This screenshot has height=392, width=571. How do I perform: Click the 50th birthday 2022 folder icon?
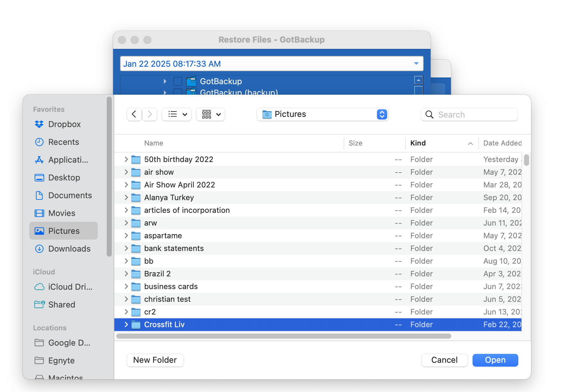[136, 159]
